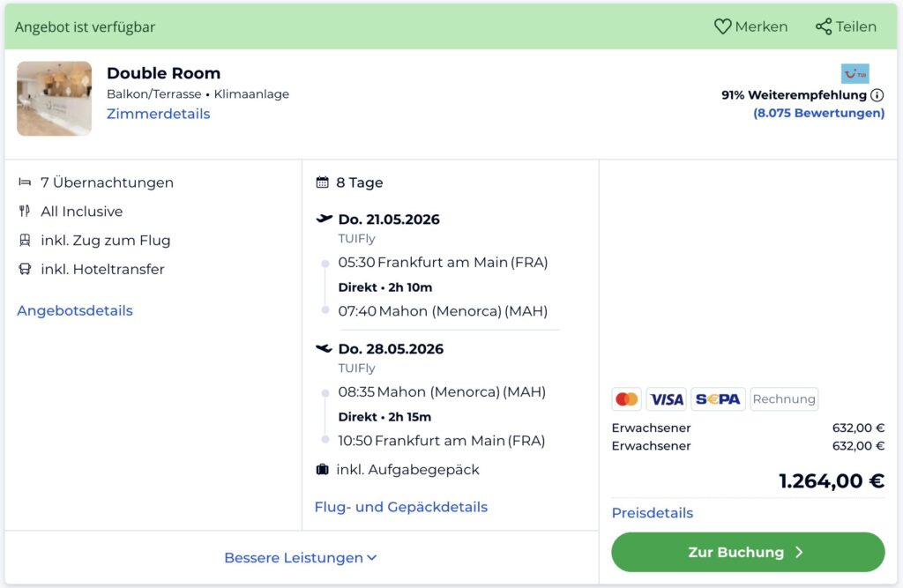The image size is (903, 588).
Task: Click the green Zur Buchung button
Action: 748,553
